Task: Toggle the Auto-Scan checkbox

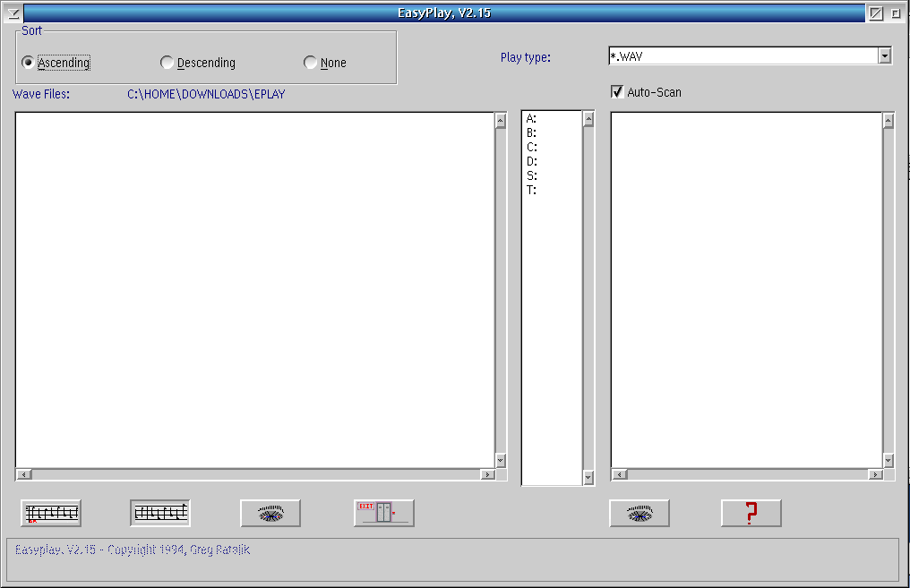Action: coord(617,92)
